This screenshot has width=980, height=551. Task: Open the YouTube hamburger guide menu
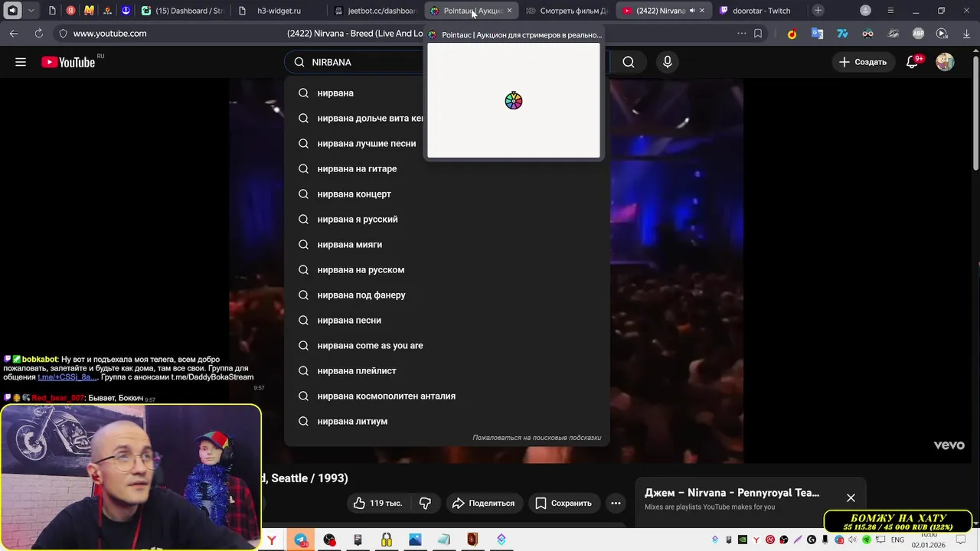click(x=21, y=62)
